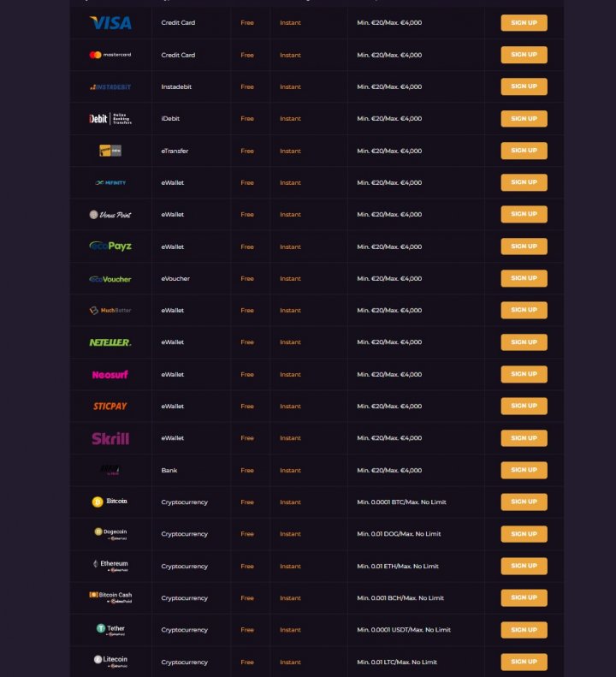616x677 pixels.
Task: Click SIGN UP in the Venus Point row
Action: pyautogui.click(x=524, y=214)
